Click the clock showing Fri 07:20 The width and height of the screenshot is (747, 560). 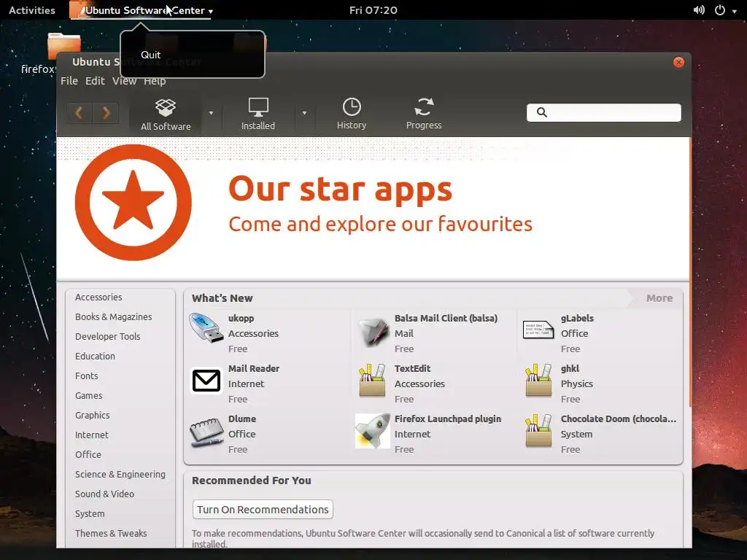point(373,10)
